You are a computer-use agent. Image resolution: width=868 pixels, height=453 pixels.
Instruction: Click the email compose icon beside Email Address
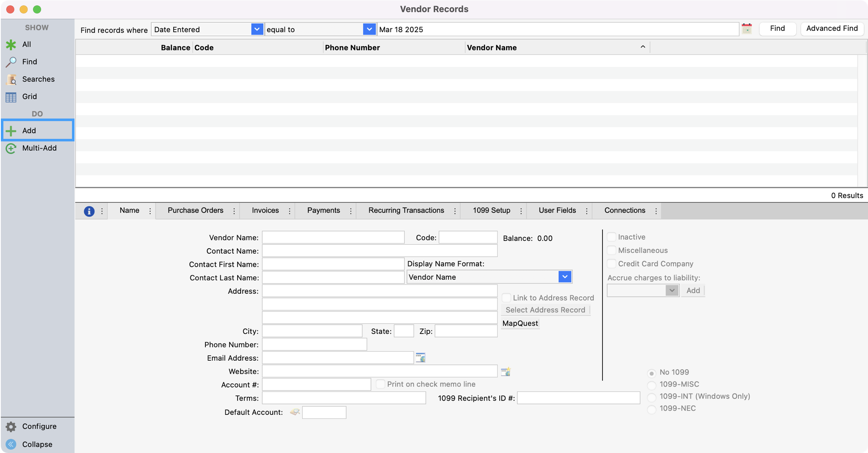[420, 358]
